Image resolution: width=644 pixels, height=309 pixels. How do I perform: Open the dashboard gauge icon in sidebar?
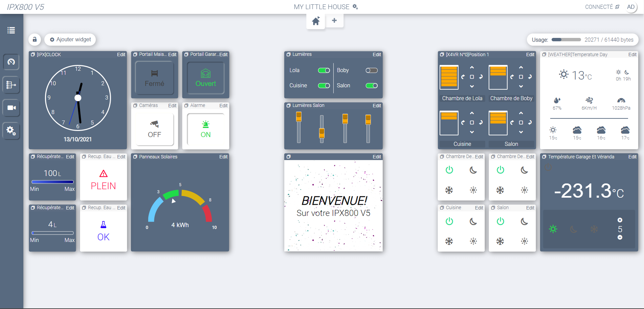click(11, 62)
